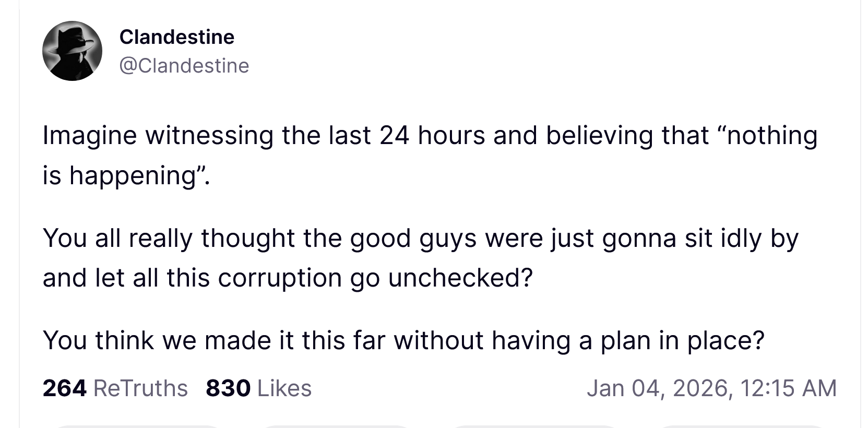Click the @Clandestine handle
The height and width of the screenshot is (428, 868).
click(184, 66)
